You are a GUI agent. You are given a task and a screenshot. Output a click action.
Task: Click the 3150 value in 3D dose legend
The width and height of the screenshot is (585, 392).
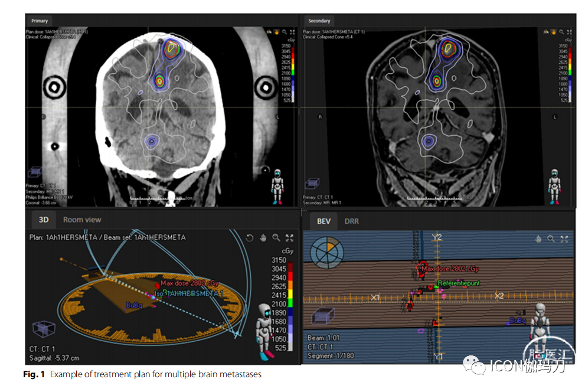[x=279, y=260]
